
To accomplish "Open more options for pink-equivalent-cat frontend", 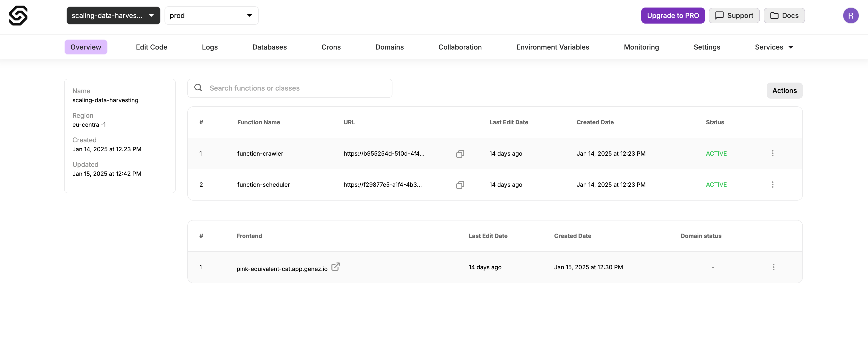I will (773, 267).
